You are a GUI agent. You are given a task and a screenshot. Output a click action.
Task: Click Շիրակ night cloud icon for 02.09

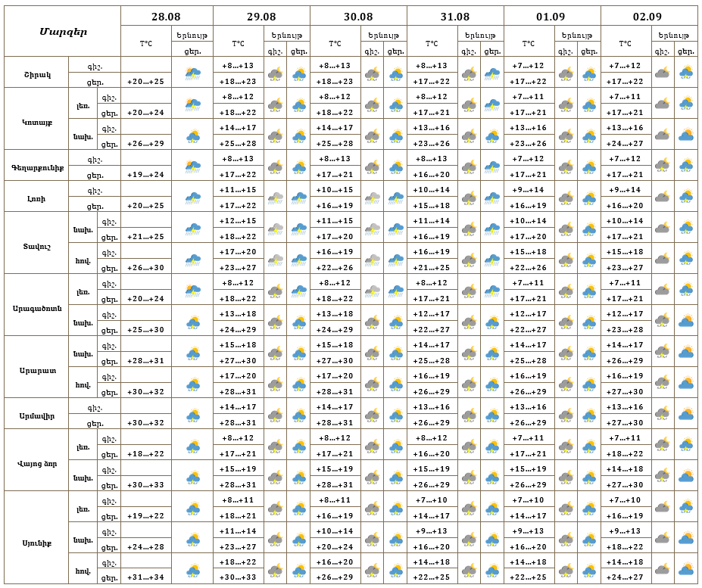tap(662, 73)
